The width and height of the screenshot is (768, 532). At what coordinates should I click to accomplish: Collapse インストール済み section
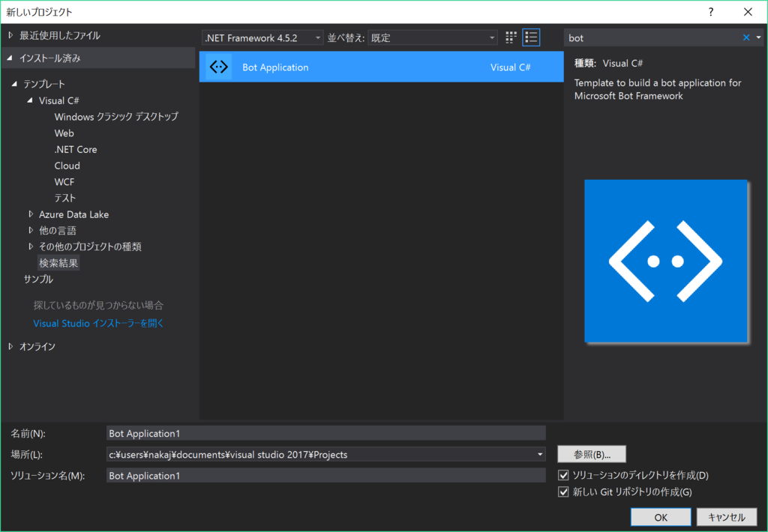pos(10,58)
